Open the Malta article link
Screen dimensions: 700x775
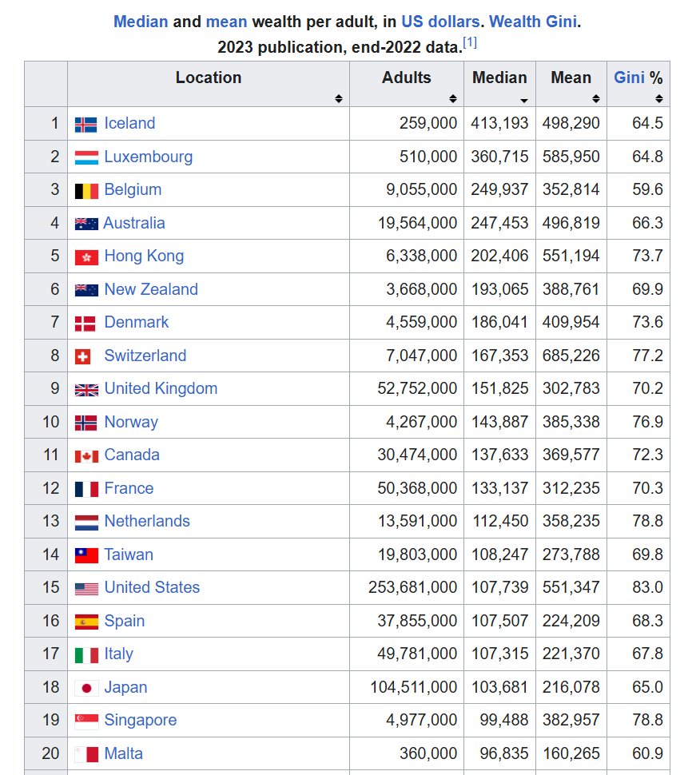[124, 753]
